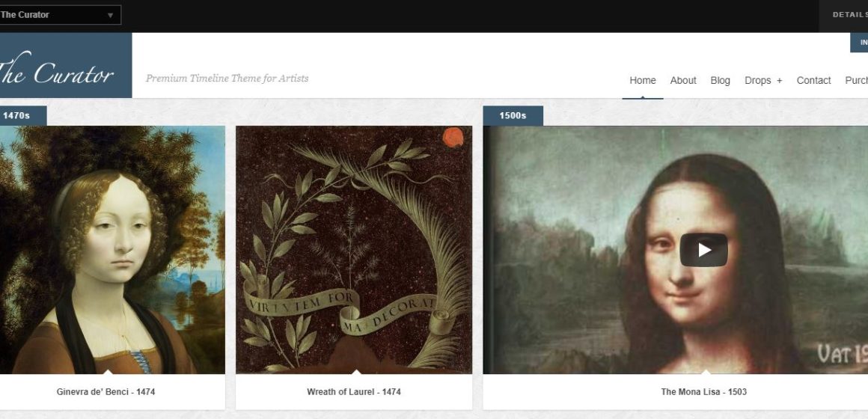Click the dropdown arrow next to The Curator
Image resolution: width=868 pixels, height=419 pixels.
click(110, 15)
